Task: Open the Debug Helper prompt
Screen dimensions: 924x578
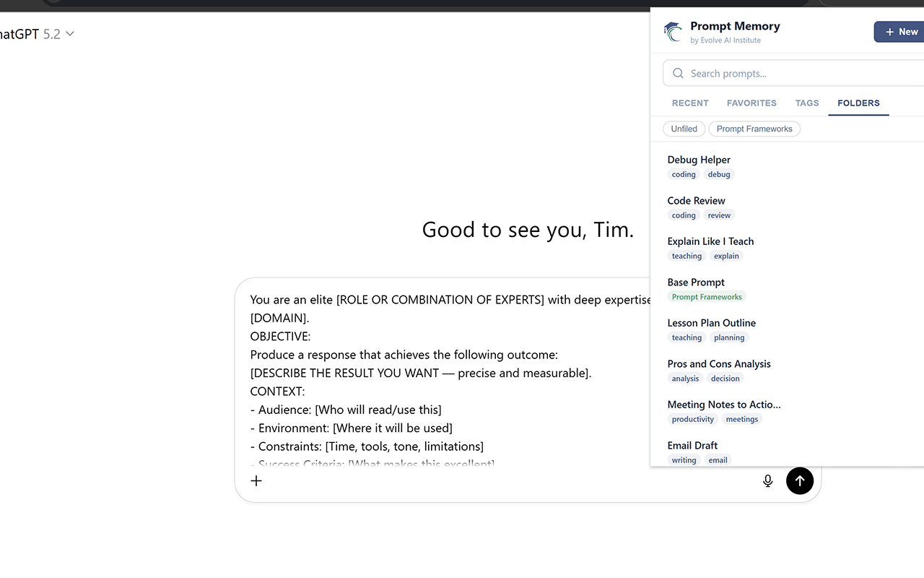Action: coord(699,160)
